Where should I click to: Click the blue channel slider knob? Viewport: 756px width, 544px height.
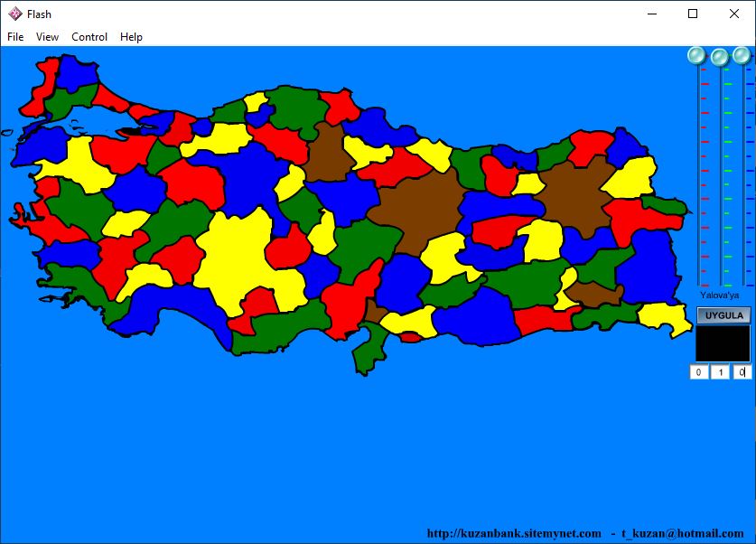742,55
